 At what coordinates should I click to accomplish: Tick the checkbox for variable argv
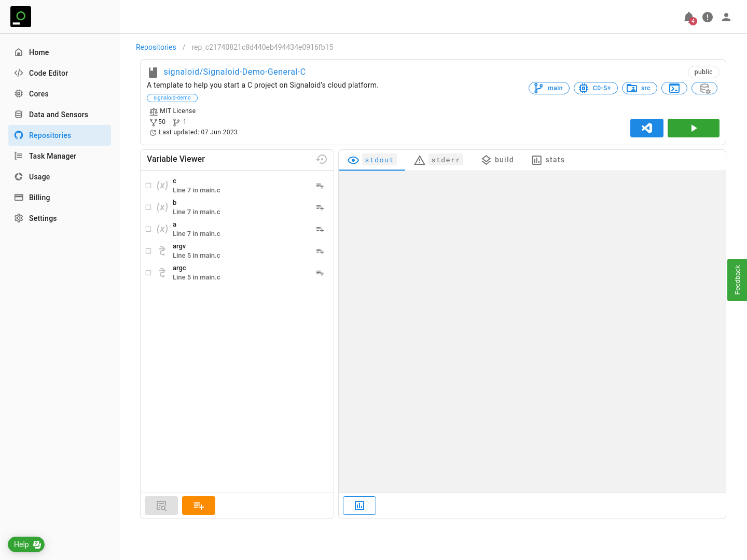[148, 251]
